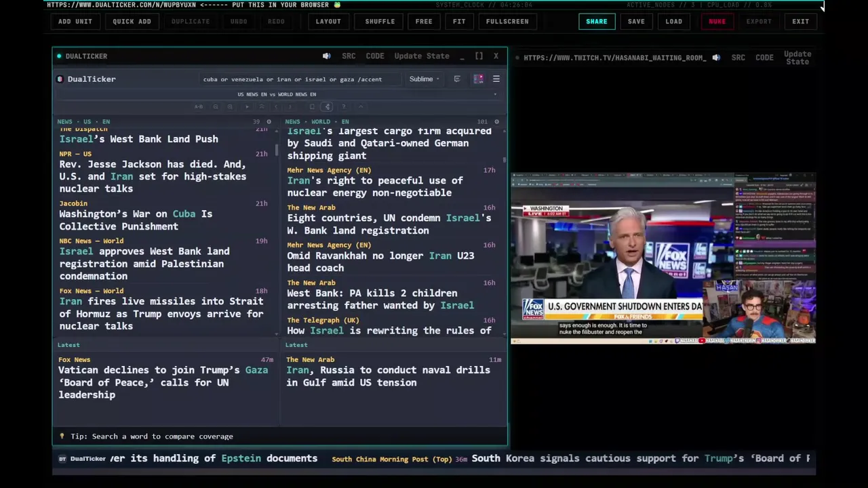The image size is (868, 488).
Task: Click the World news column scrollbar
Action: pos(505,160)
